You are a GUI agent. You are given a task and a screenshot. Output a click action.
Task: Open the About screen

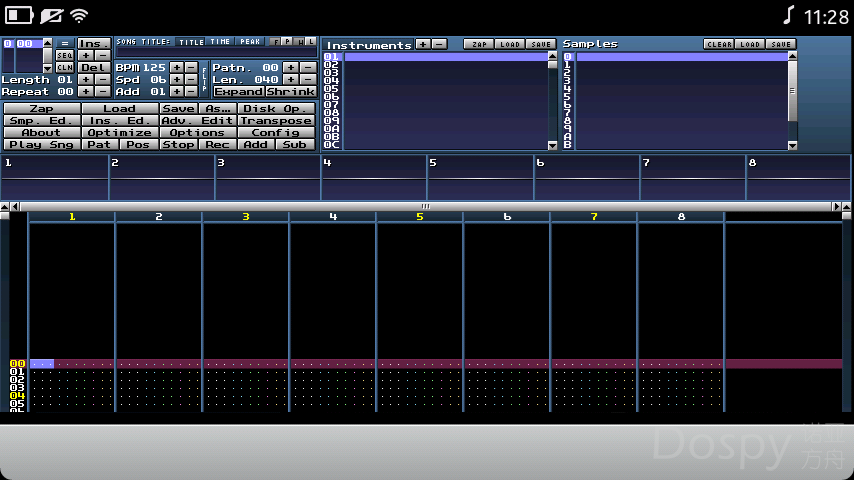[x=41, y=132]
